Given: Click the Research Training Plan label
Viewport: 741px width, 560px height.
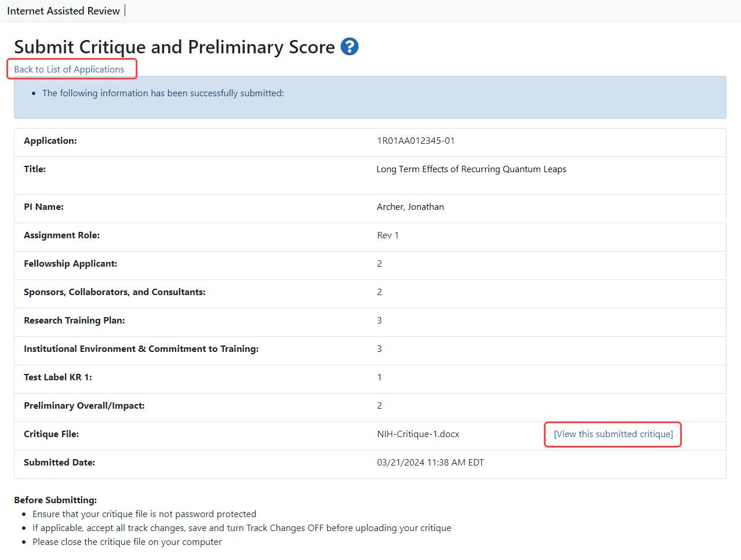Looking at the screenshot, I should (x=74, y=321).
